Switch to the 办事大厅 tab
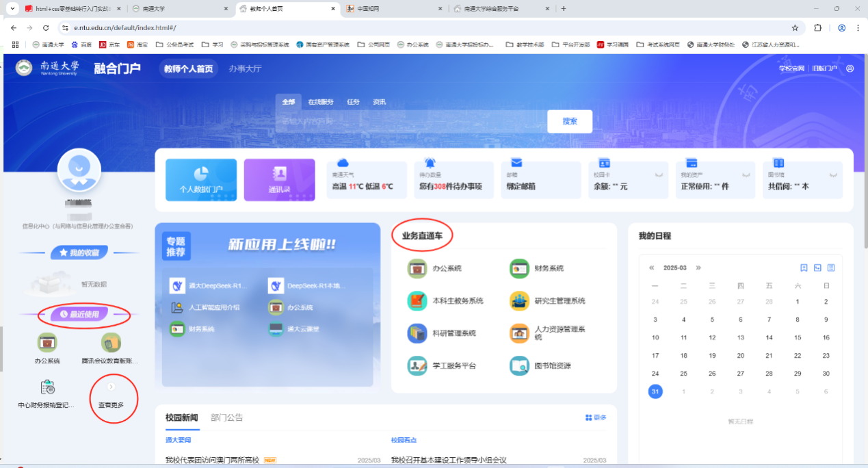 pos(245,68)
